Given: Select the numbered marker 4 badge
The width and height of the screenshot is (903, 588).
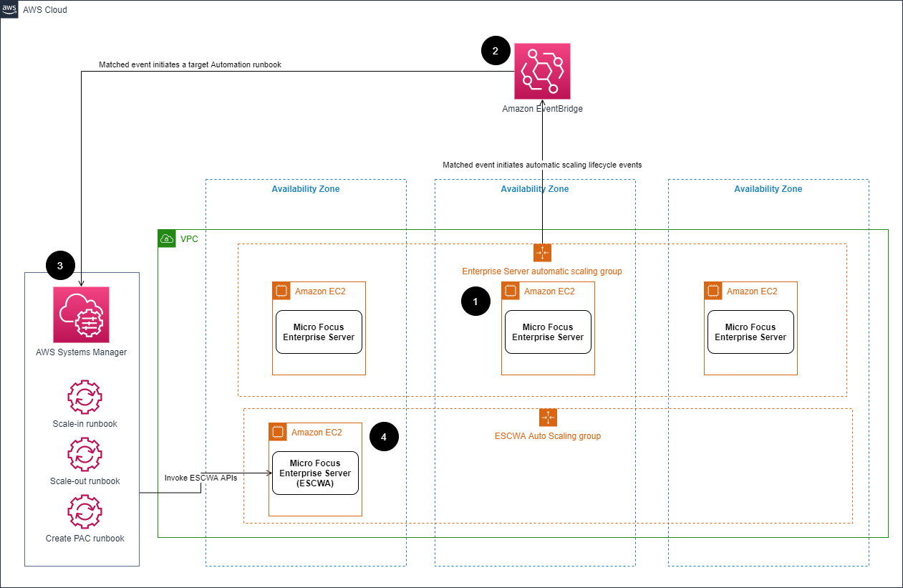Looking at the screenshot, I should pos(384,436).
